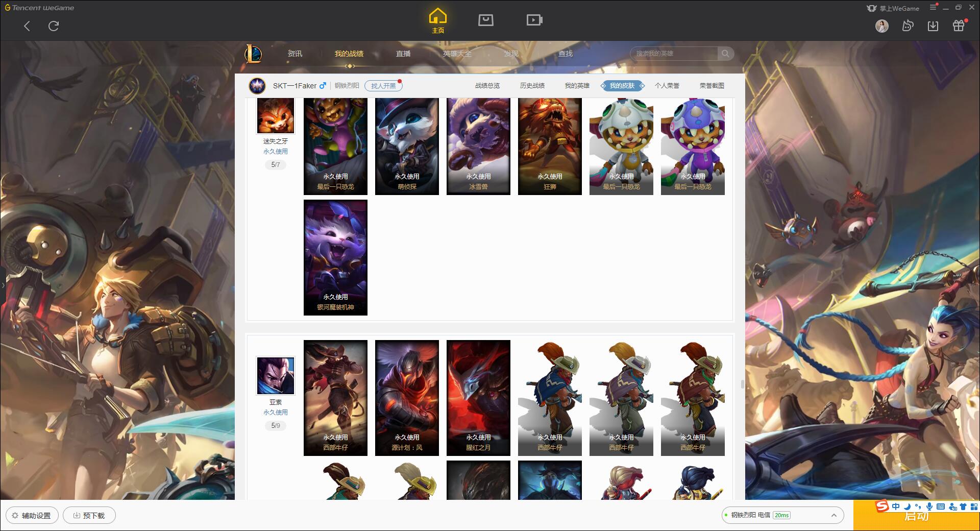
Task: Open the 银河魔装机神 skin card
Action: coord(335,257)
